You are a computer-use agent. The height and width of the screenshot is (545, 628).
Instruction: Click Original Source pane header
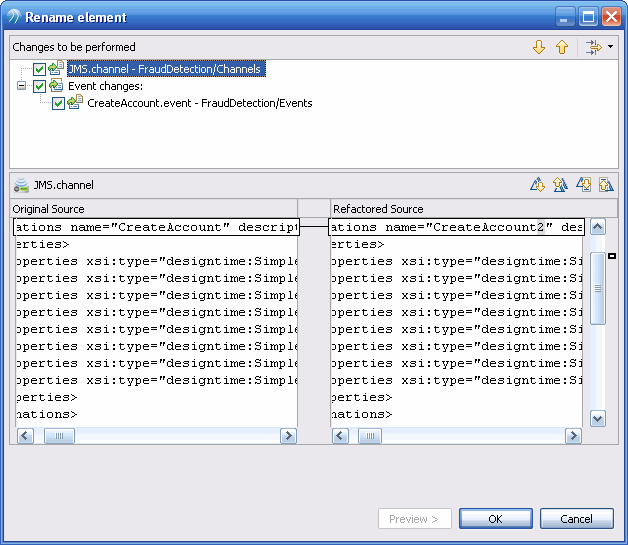(x=154, y=209)
